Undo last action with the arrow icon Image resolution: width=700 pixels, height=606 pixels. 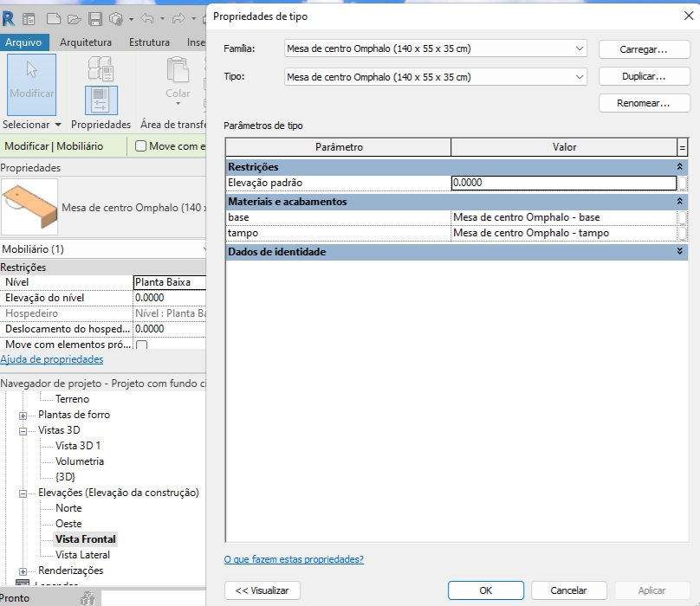tap(147, 18)
